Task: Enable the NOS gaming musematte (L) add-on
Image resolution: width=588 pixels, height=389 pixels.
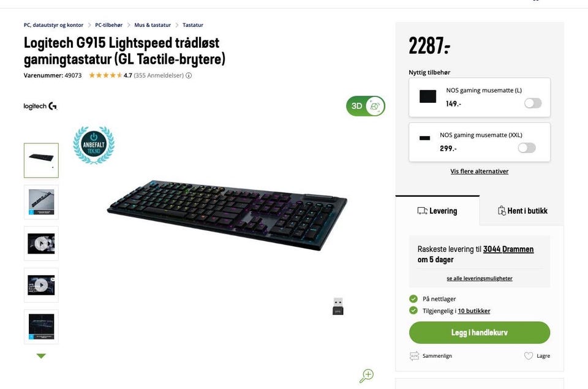Action: click(533, 103)
